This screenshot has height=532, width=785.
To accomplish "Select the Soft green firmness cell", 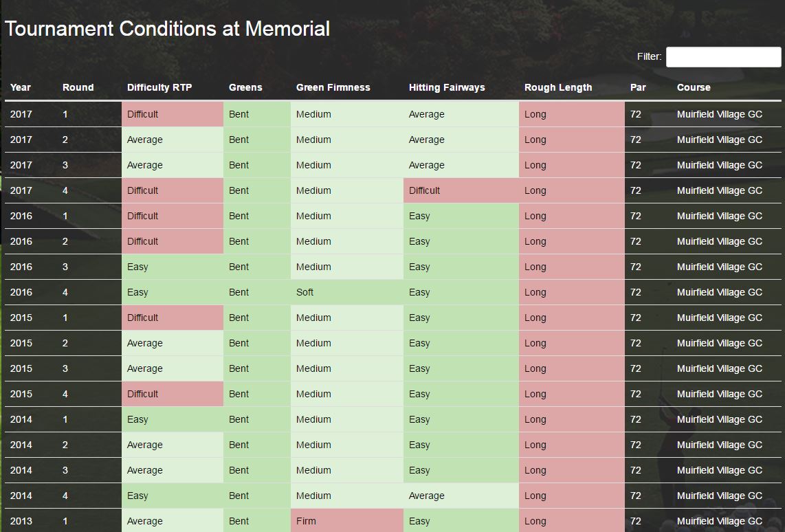I will pos(346,292).
